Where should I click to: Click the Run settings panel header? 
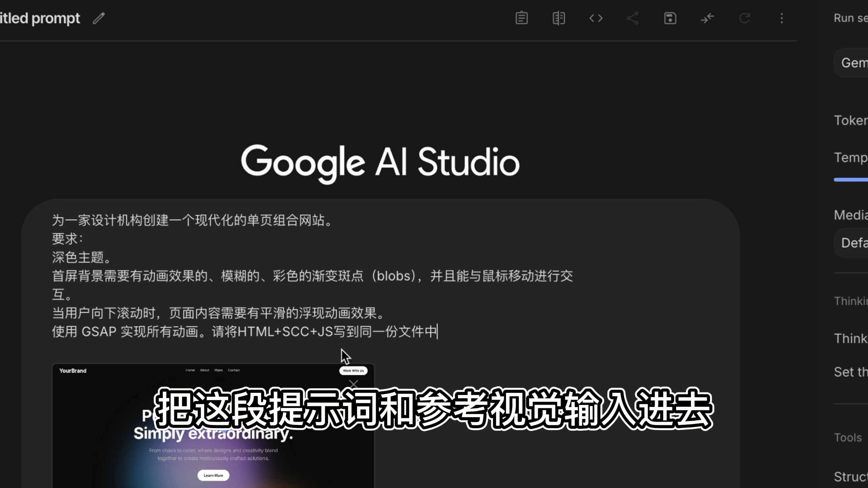click(851, 18)
